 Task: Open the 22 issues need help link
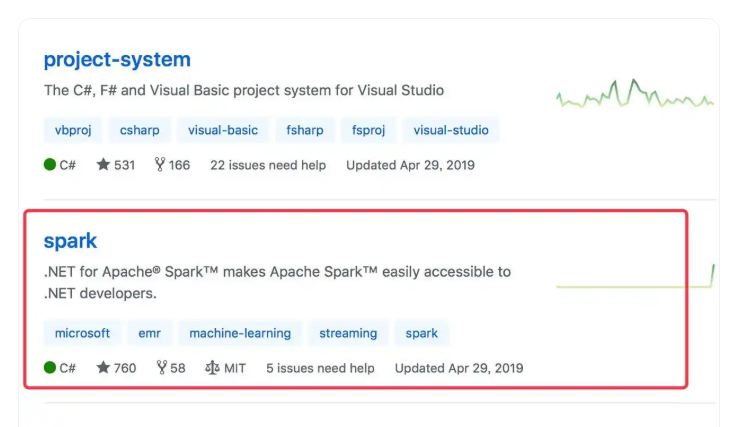pyautogui.click(x=268, y=165)
